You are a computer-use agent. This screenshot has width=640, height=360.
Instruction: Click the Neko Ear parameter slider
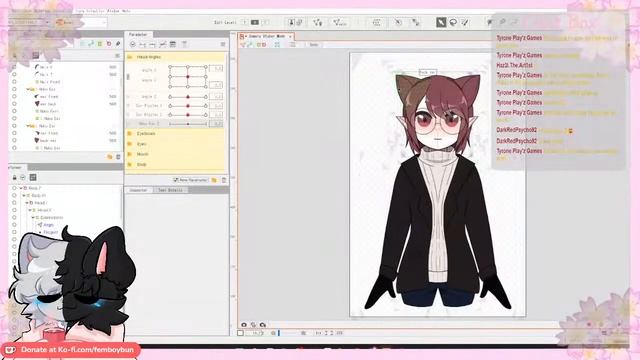188,124
